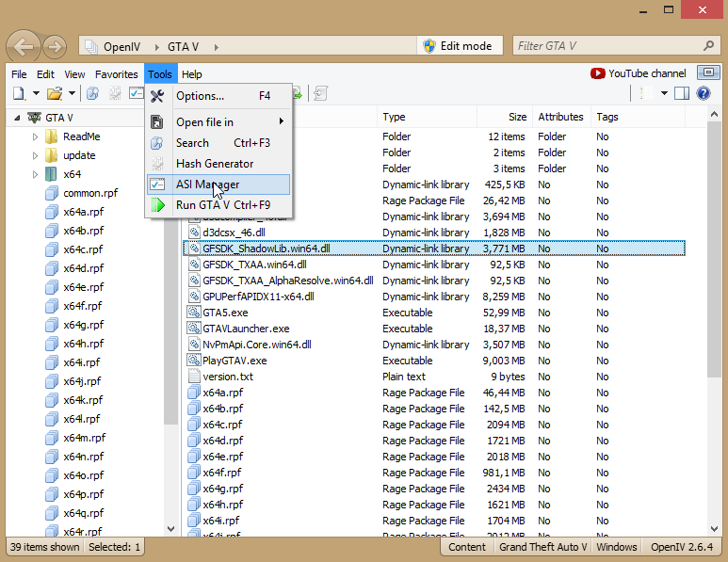Screen dimensions: 728x562
Task: Expand the ReadMe folder tree node
Action: pos(36,136)
